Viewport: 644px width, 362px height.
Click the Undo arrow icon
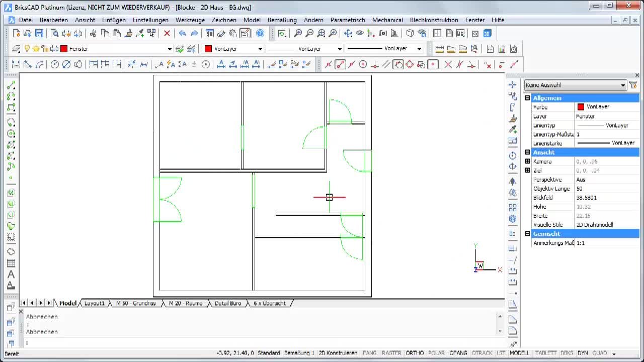pos(182,33)
